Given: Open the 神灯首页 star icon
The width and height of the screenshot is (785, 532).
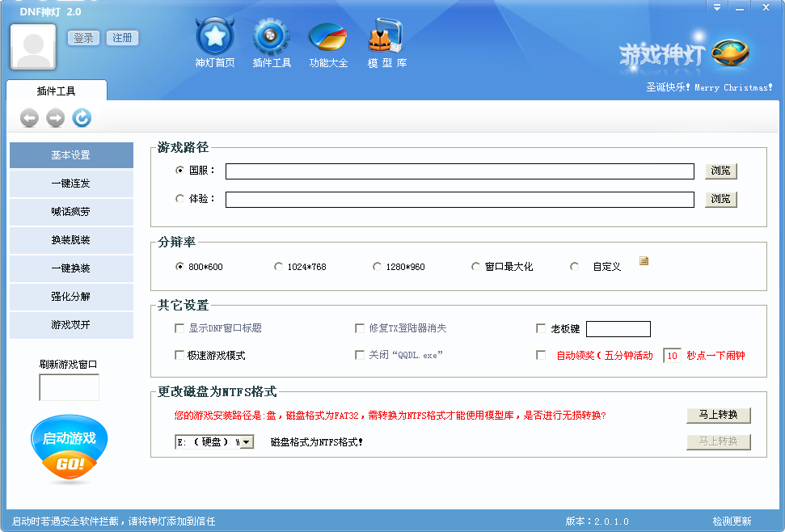Looking at the screenshot, I should pos(215,36).
